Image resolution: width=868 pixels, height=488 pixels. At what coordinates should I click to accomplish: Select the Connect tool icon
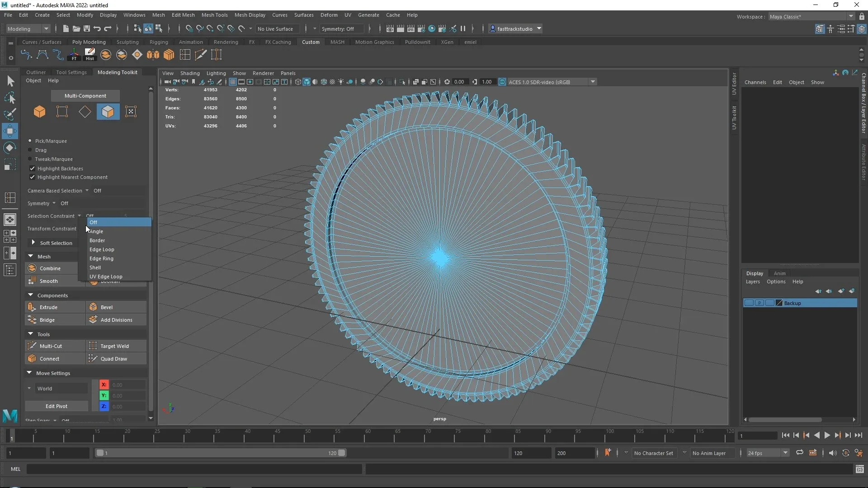pyautogui.click(x=32, y=358)
